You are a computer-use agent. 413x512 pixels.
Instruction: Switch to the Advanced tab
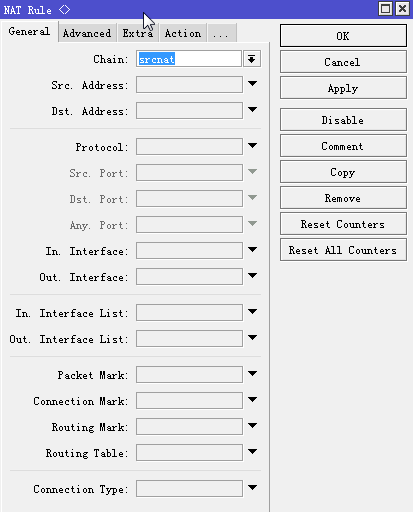pos(87,33)
